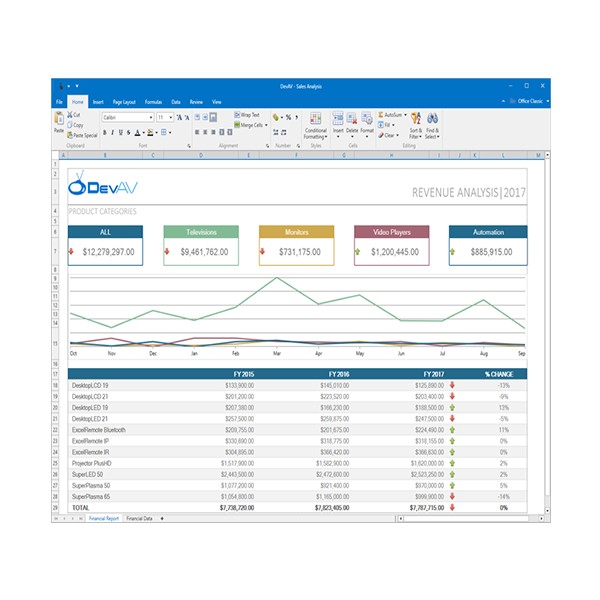Apply the fill color button
Screen dimensions: 600x600
[x=150, y=132]
